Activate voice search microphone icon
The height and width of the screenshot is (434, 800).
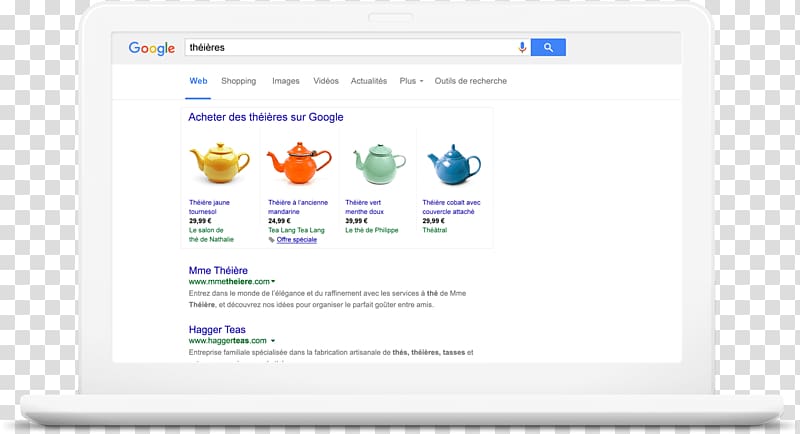pos(522,47)
